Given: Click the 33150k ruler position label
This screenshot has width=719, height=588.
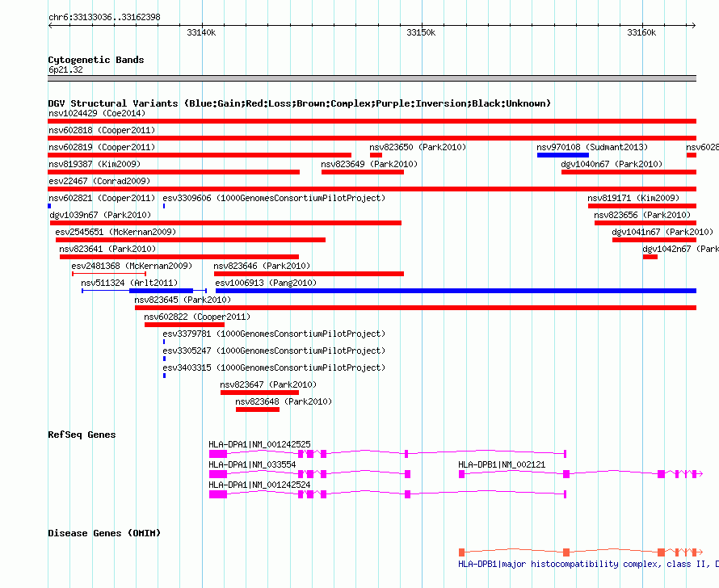Looking at the screenshot, I should point(421,32).
